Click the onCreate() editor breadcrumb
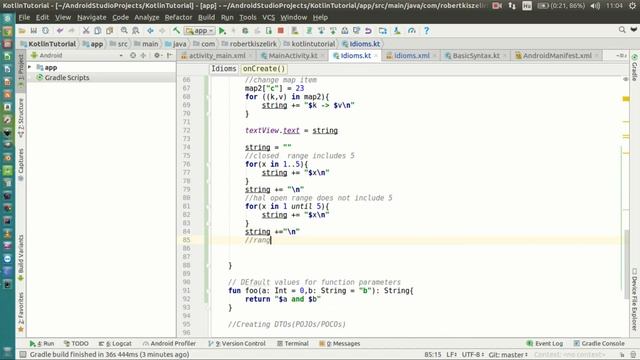 click(264, 69)
